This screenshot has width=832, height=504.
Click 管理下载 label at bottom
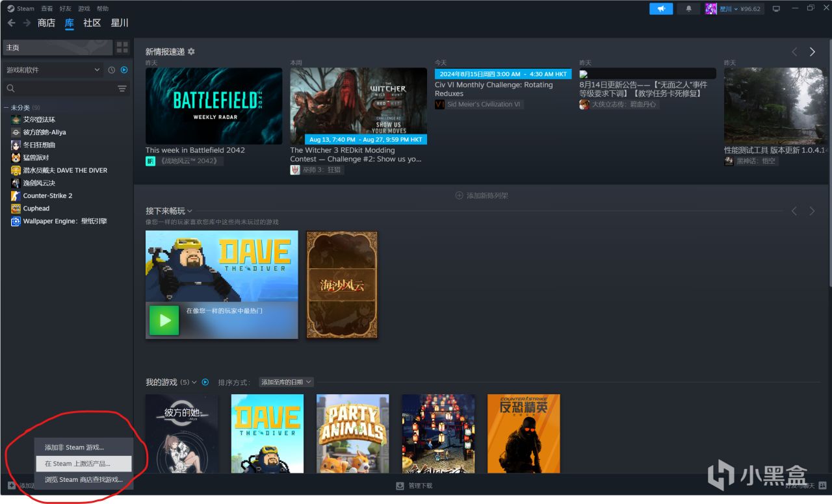point(421,485)
